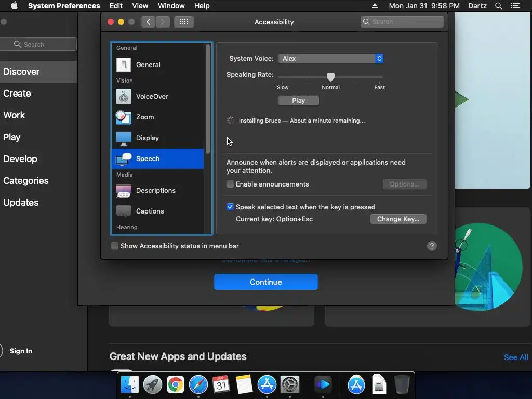Go back in System Preferences
532x399 pixels.
tap(148, 22)
